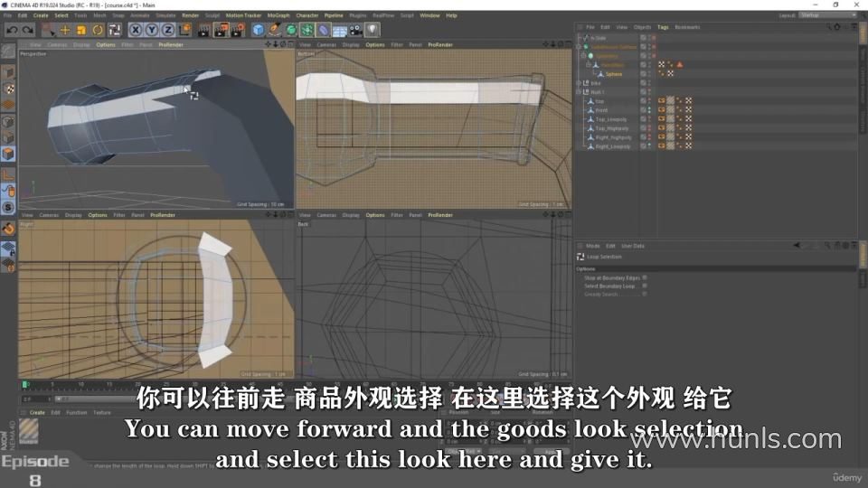This screenshot has height=488, width=868.
Task: Open the MoGraph menu
Action: (278, 15)
